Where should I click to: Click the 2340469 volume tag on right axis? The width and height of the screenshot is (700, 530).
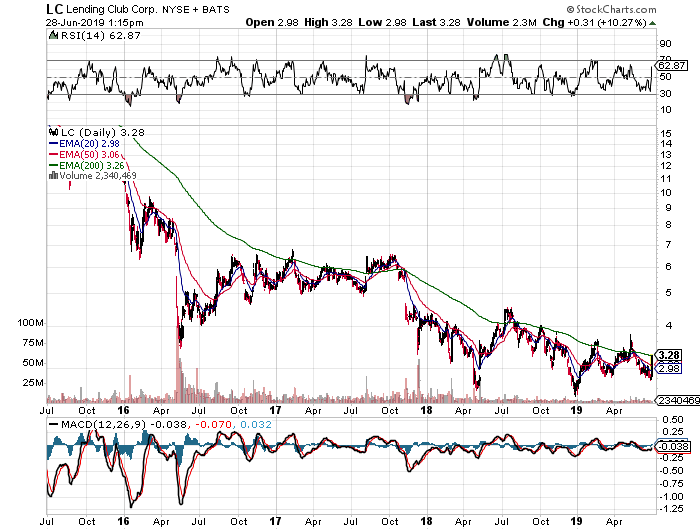click(x=678, y=401)
